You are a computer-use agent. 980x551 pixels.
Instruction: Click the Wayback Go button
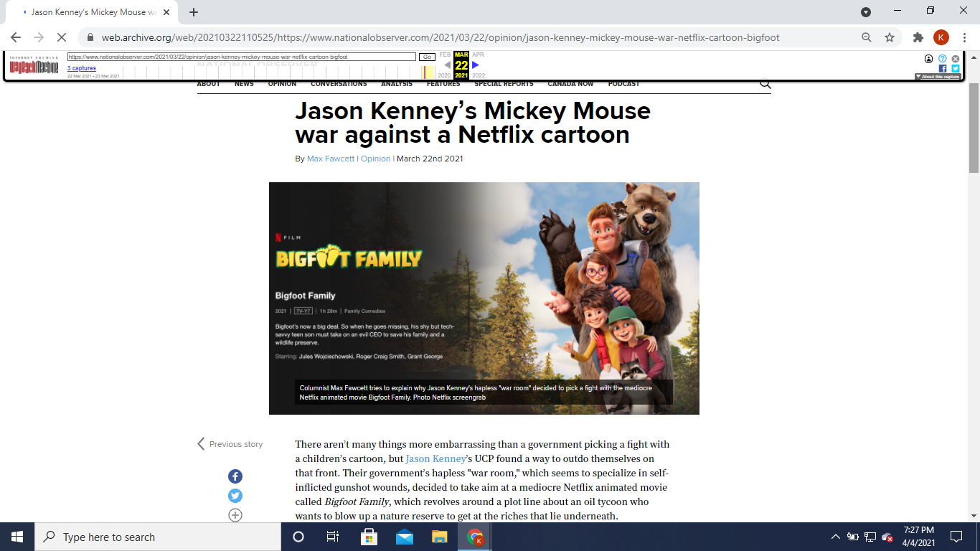click(426, 57)
